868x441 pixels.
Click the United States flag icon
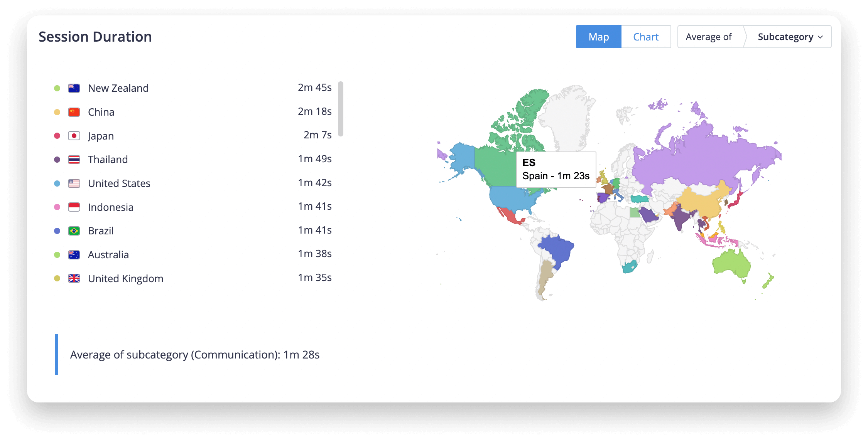pyautogui.click(x=74, y=183)
